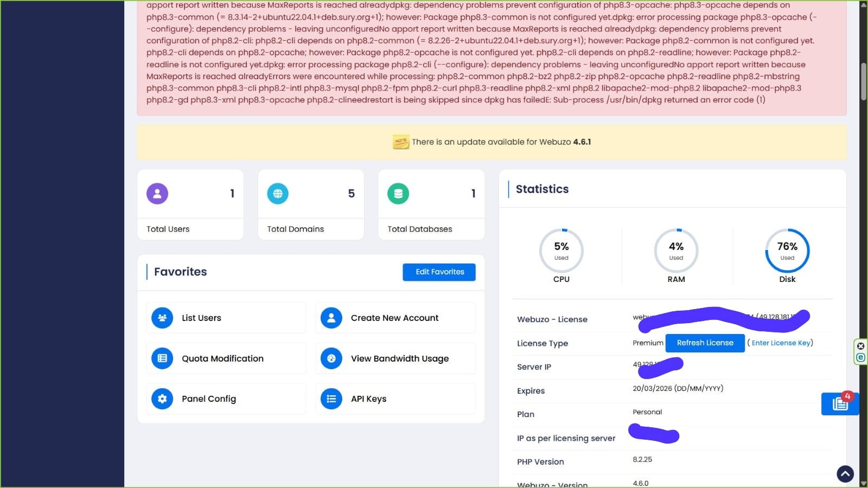This screenshot has width=868, height=488.
Task: Click the Total Databases label
Action: pos(419,229)
